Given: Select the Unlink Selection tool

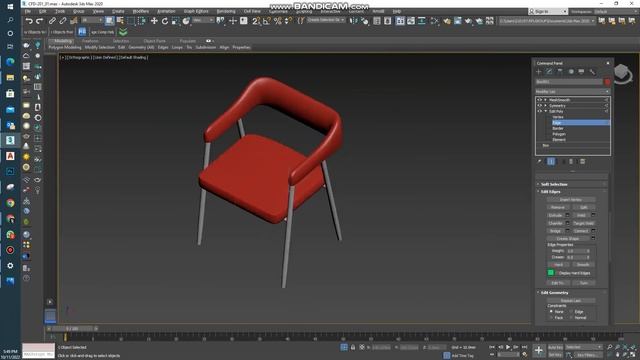Looking at the screenshot, I should pos(63,21).
